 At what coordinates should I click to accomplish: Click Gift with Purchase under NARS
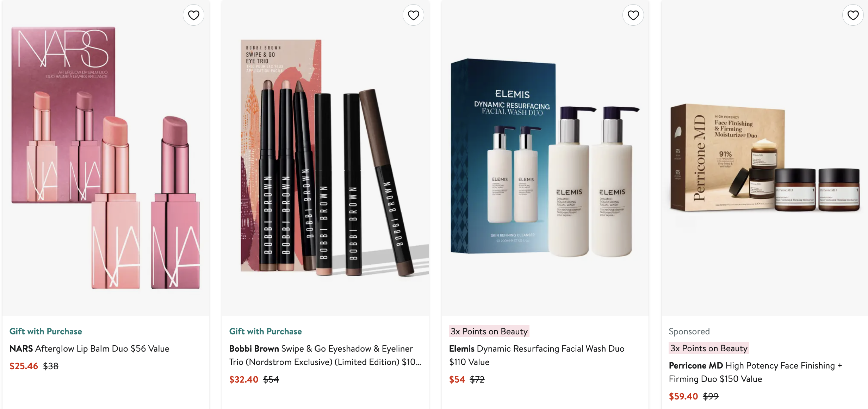click(x=46, y=331)
